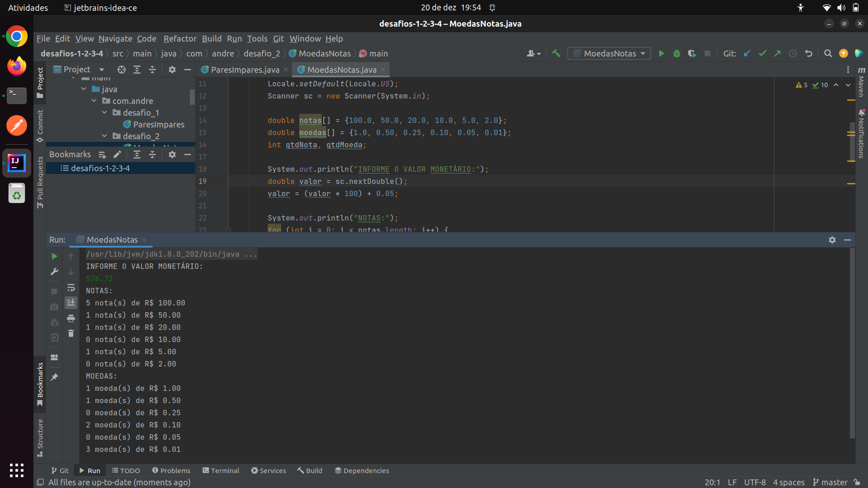Print console output with the printer icon
The image size is (868, 488).
point(71,318)
